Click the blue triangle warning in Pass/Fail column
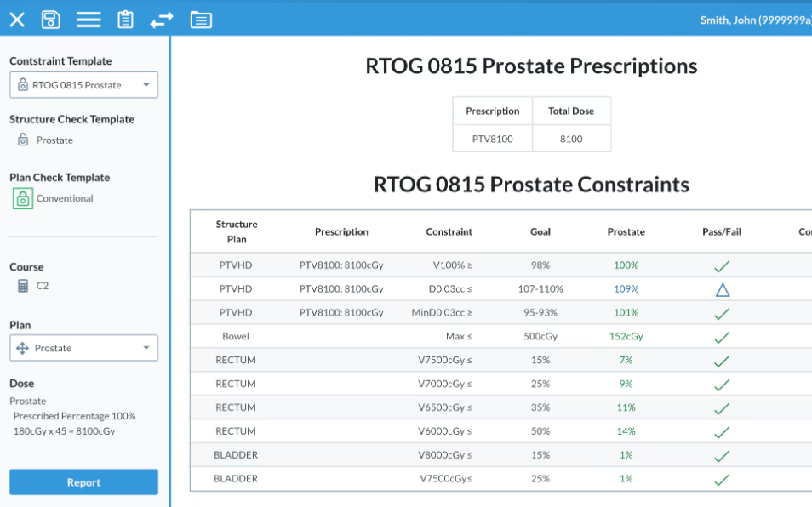812x507 pixels. pyautogui.click(x=723, y=289)
